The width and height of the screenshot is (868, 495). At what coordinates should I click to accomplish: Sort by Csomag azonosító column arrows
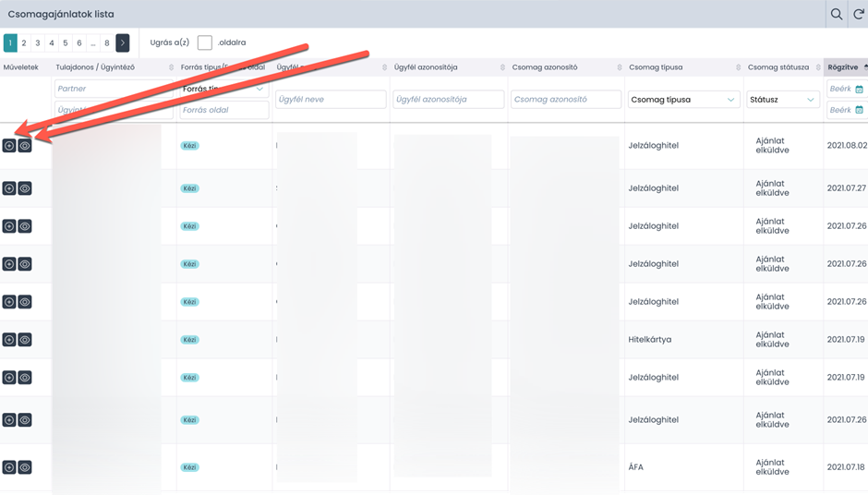[x=620, y=67]
